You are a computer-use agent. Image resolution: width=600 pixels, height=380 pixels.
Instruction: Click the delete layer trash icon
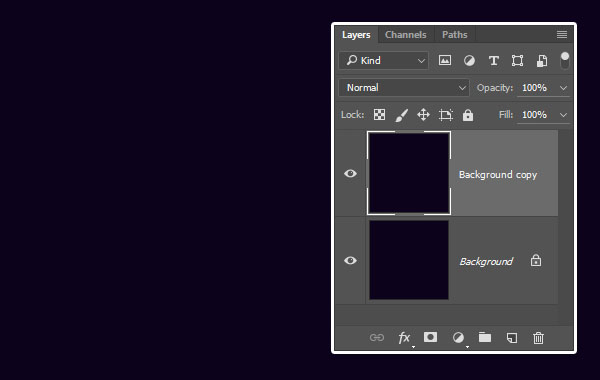(538, 338)
